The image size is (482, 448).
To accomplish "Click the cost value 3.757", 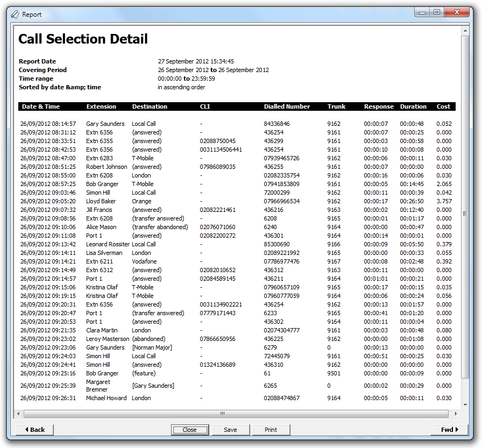I will [444, 201].
